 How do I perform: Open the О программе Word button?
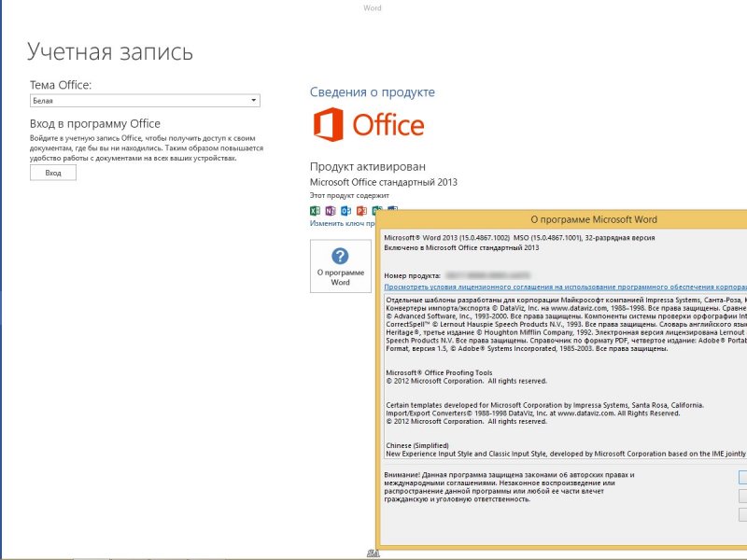coord(340,266)
